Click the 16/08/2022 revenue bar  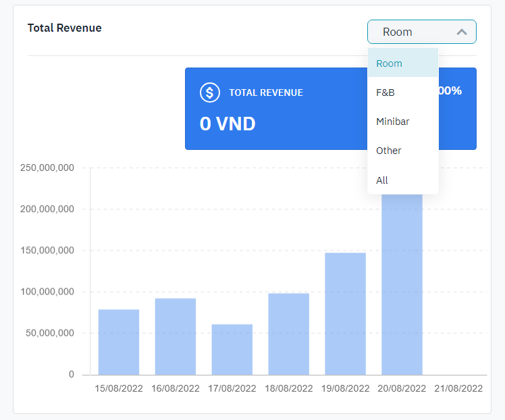(176, 336)
